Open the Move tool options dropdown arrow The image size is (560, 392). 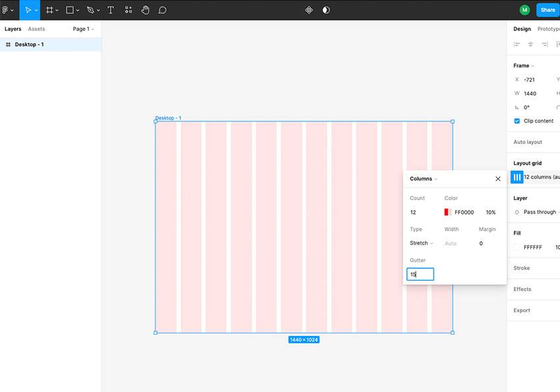tap(36, 11)
